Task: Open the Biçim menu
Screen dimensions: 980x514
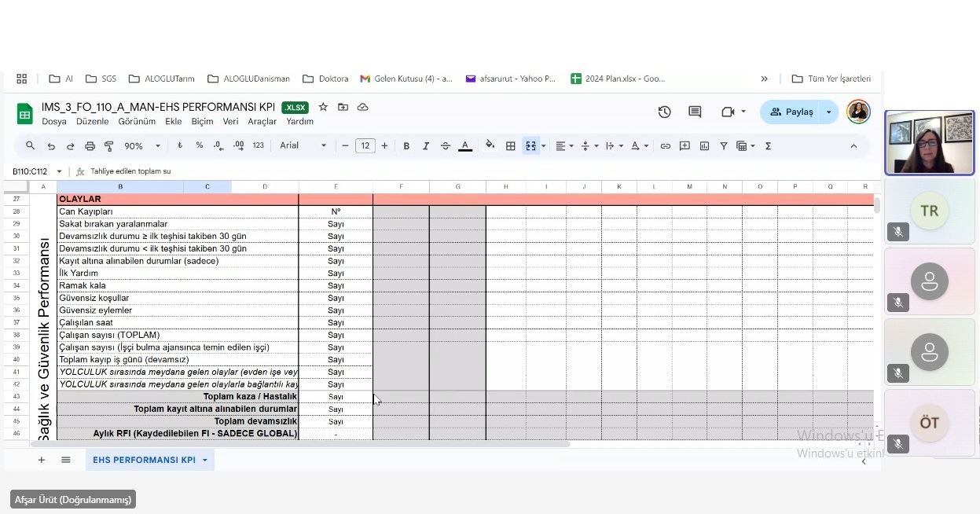Action: point(202,122)
